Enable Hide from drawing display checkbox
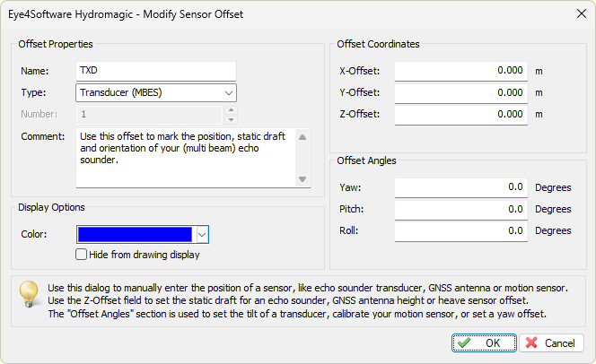This screenshot has width=596, height=364. (81, 255)
